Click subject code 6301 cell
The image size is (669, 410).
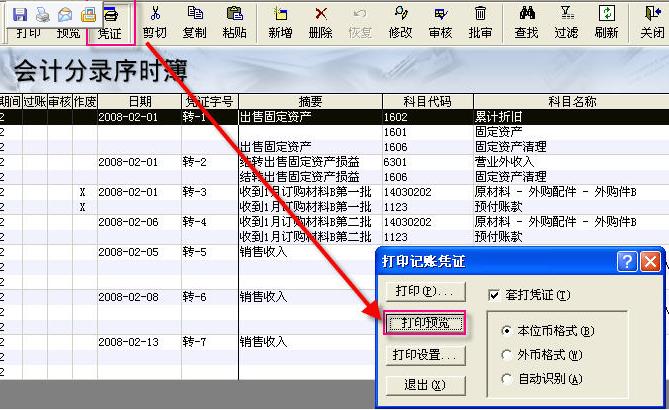point(428,162)
